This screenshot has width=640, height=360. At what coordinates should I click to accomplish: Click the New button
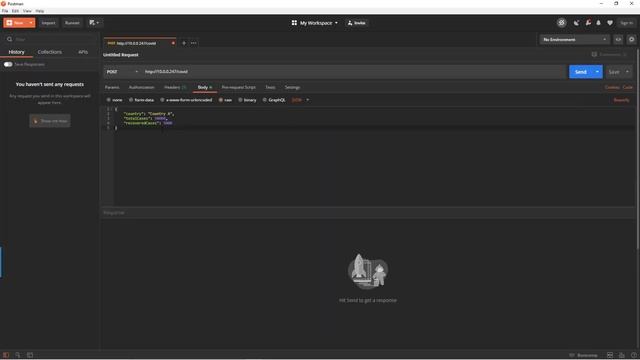[15, 23]
